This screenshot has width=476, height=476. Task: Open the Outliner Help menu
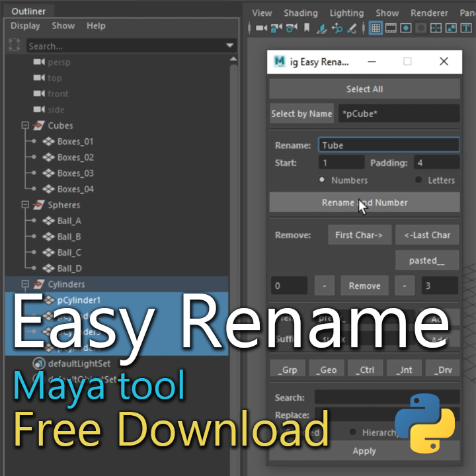[x=96, y=26]
